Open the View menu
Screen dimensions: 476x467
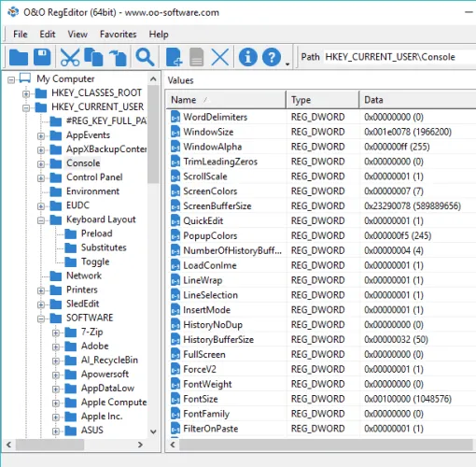77,34
